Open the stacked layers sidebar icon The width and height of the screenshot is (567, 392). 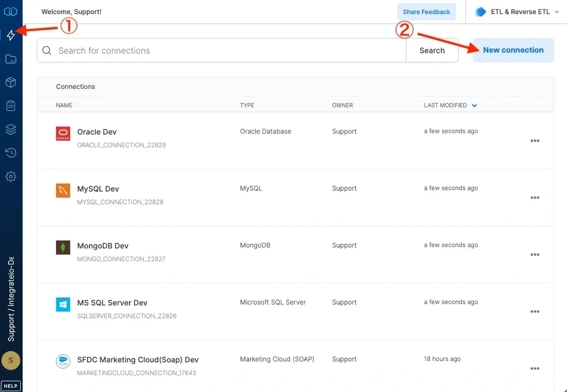coord(11,129)
